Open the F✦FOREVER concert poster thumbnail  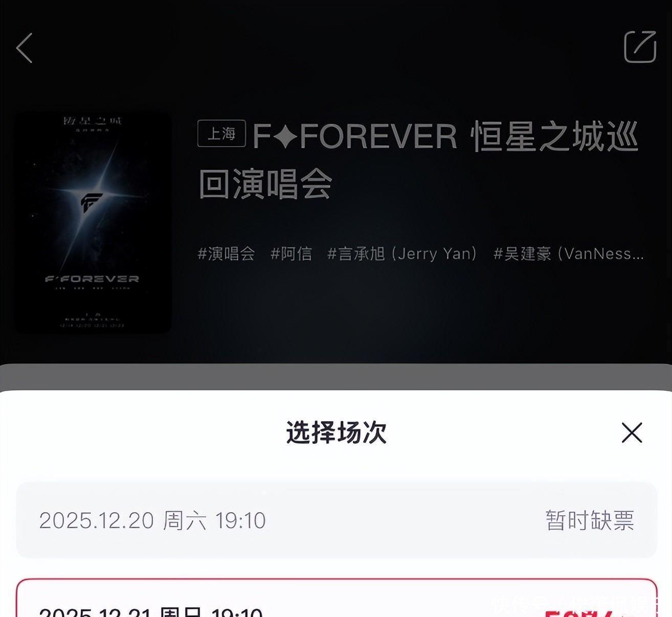pyautogui.click(x=92, y=222)
